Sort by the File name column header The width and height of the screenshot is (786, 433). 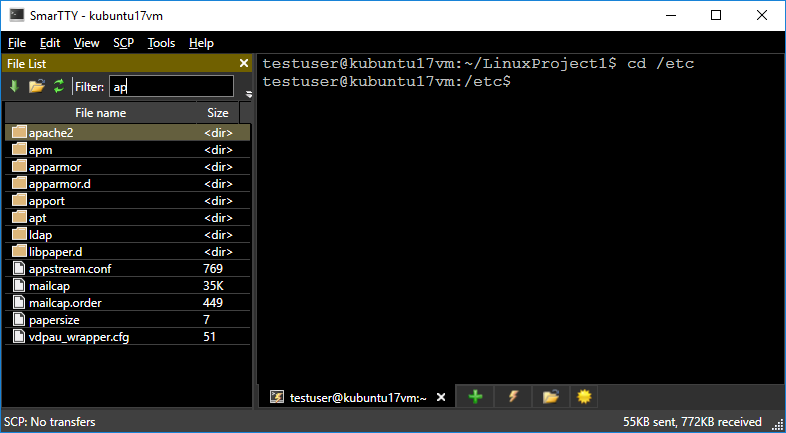point(100,113)
